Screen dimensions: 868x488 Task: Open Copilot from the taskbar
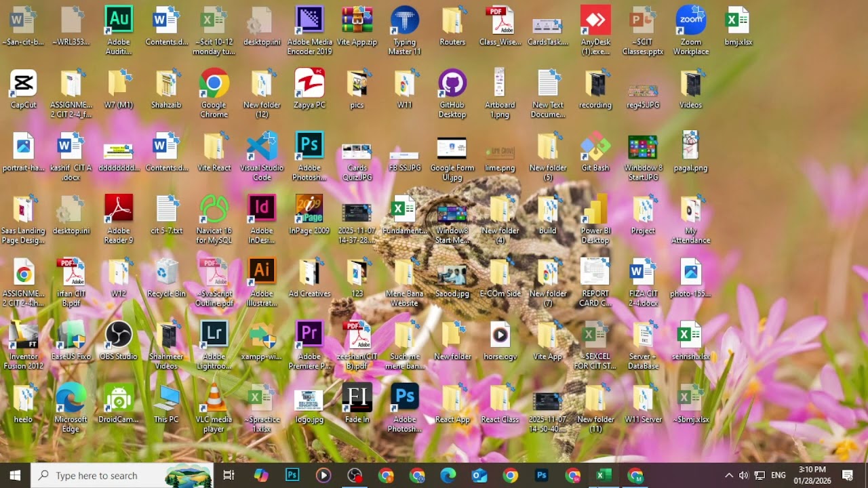tap(261, 476)
